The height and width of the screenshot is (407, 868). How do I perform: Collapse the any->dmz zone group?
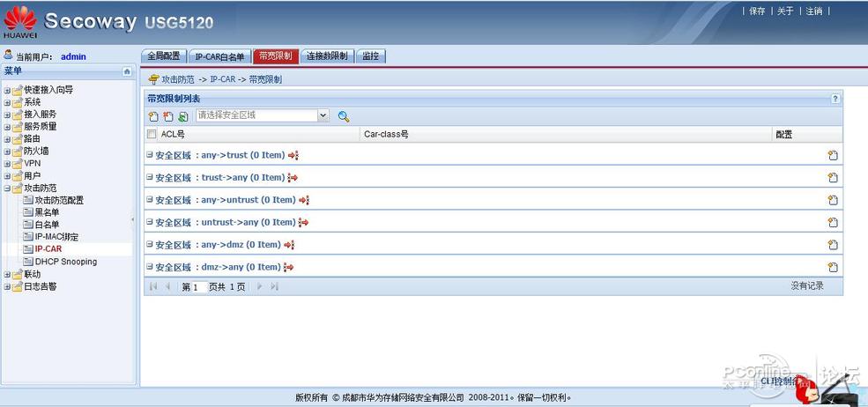(x=150, y=244)
